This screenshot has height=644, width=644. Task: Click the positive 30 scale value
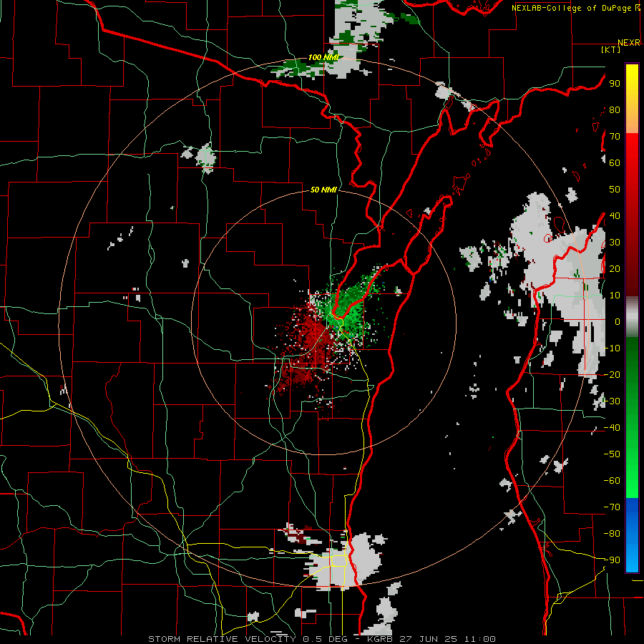point(615,243)
